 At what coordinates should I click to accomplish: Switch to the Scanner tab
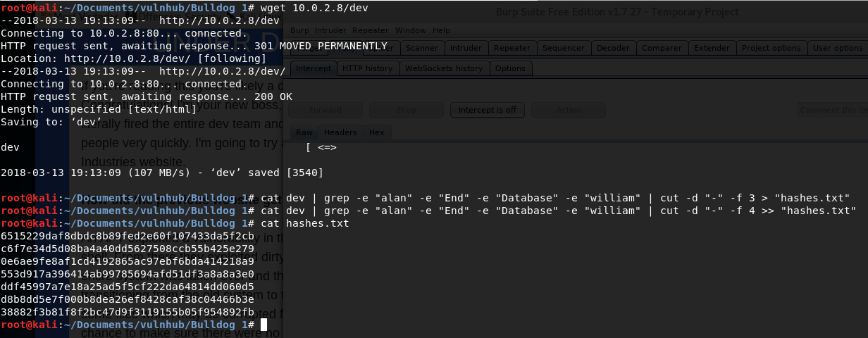[422, 48]
